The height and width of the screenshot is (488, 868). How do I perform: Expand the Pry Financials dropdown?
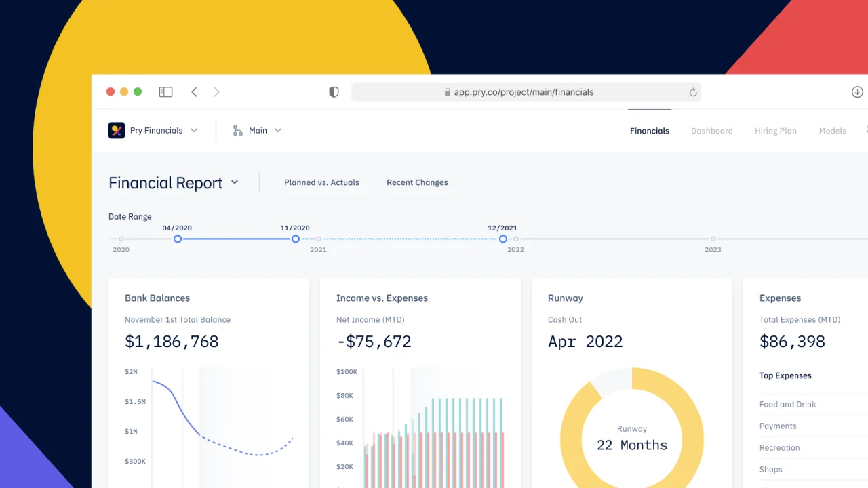pyautogui.click(x=194, y=130)
